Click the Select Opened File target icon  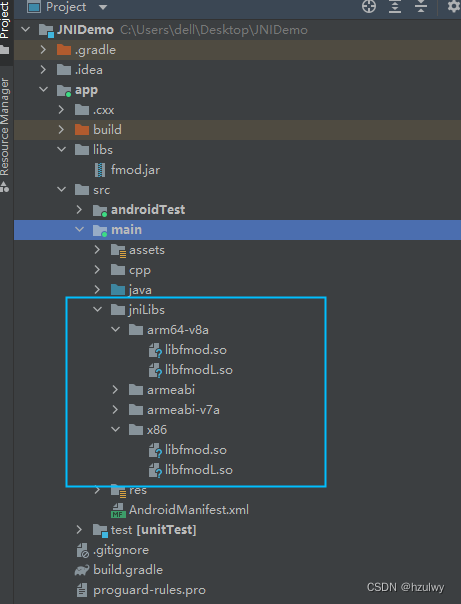click(369, 7)
